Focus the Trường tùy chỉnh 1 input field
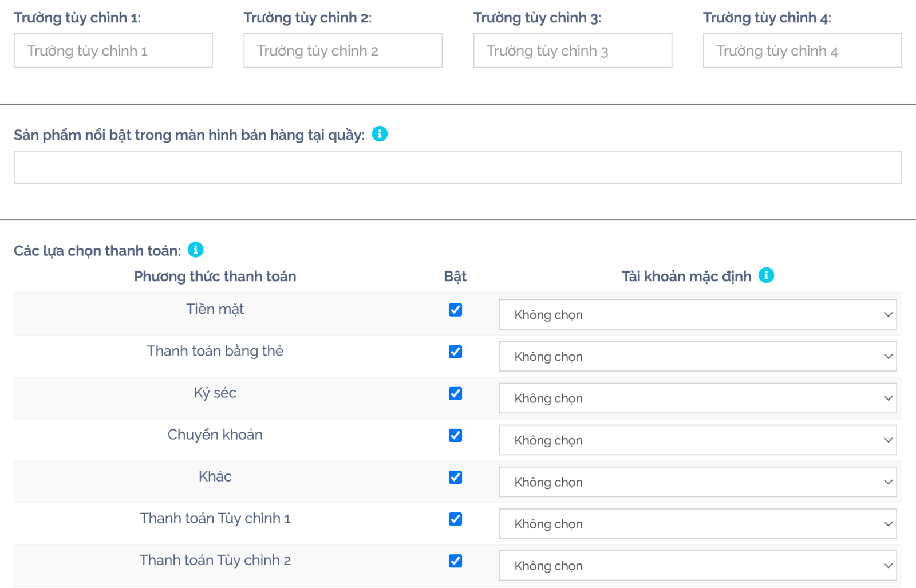The width and height of the screenshot is (916, 588). 113,51
